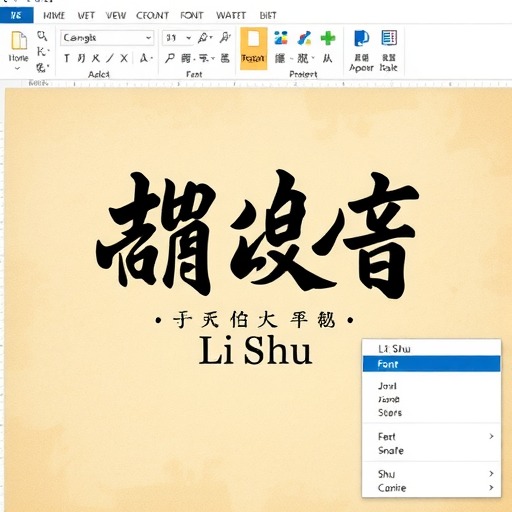Viewport: 512px width, 512px height.
Task: Expand the Fert submenu arrow
Action: 491,436
